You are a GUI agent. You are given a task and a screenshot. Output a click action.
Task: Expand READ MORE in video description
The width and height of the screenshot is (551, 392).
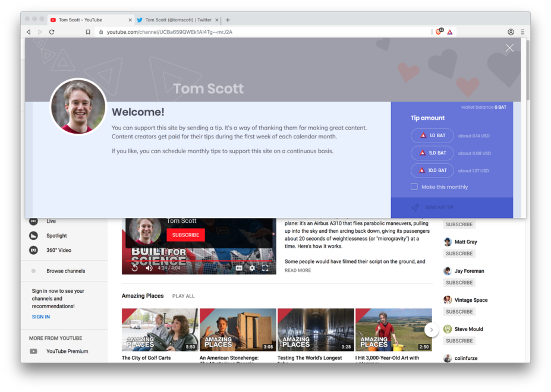[x=297, y=270]
